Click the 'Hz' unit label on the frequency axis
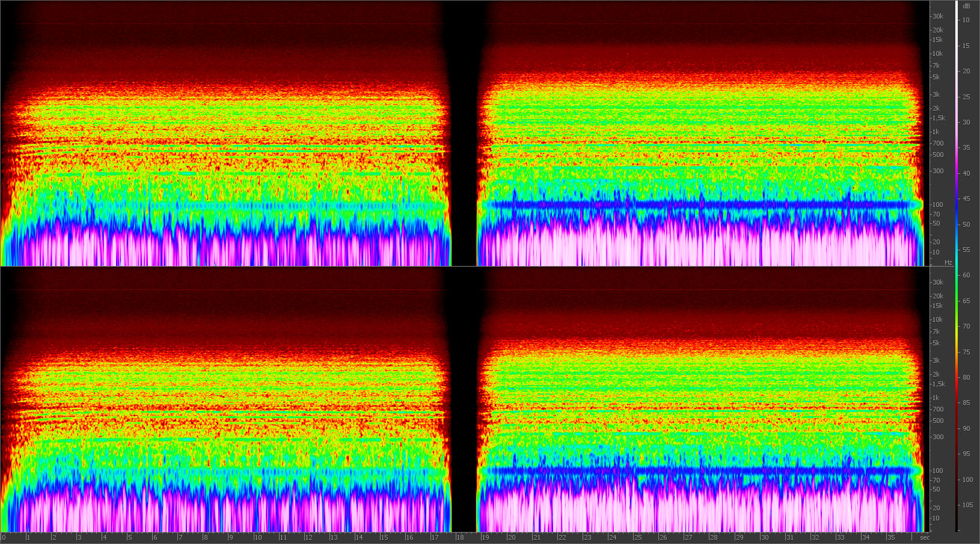980x544 pixels. pos(948,262)
